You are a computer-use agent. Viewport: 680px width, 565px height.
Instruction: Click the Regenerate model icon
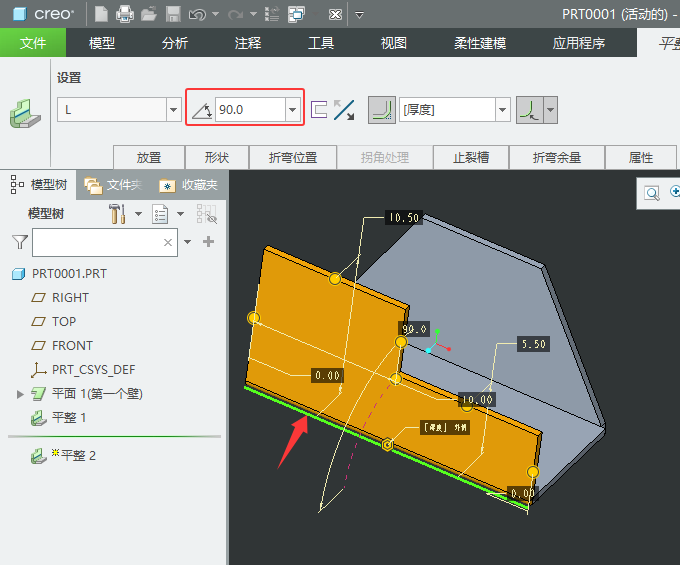(272, 14)
